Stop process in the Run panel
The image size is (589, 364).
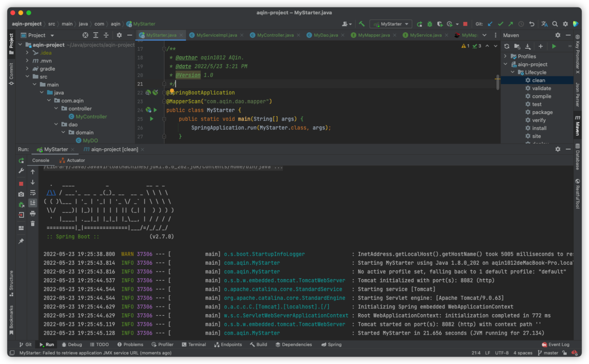[21, 184]
